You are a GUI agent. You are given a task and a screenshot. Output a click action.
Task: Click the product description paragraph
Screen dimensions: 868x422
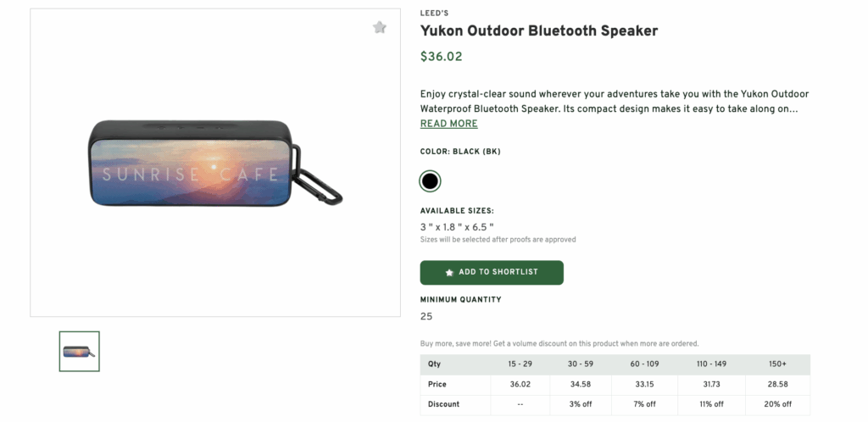(614, 101)
